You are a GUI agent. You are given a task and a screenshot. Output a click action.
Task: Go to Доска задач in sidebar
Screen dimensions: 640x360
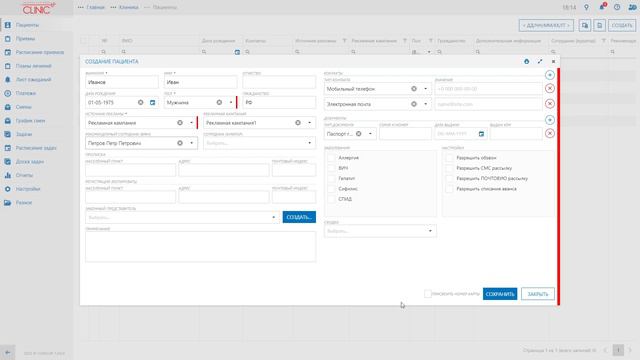coord(29,162)
